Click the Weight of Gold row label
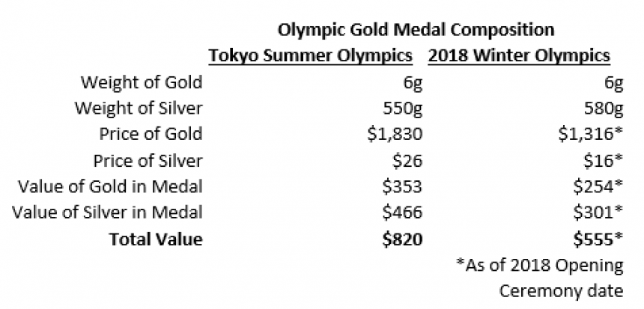The width and height of the screenshot is (644, 309). tap(142, 82)
